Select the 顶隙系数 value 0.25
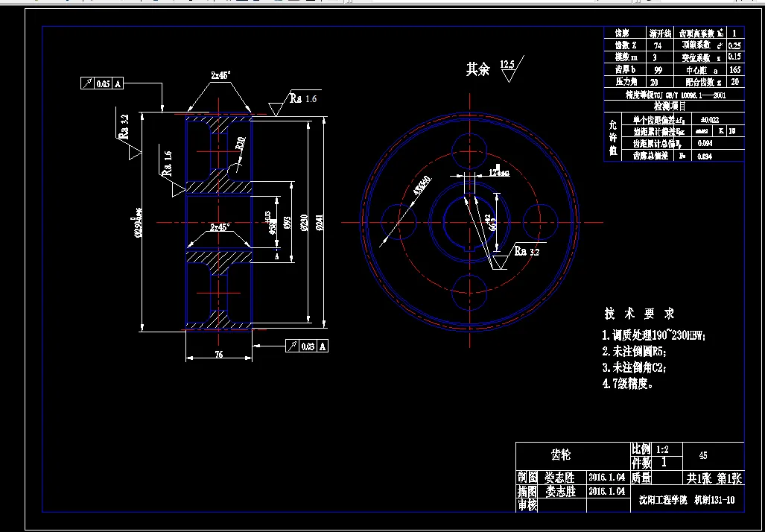The width and height of the screenshot is (765, 532). 734,45
